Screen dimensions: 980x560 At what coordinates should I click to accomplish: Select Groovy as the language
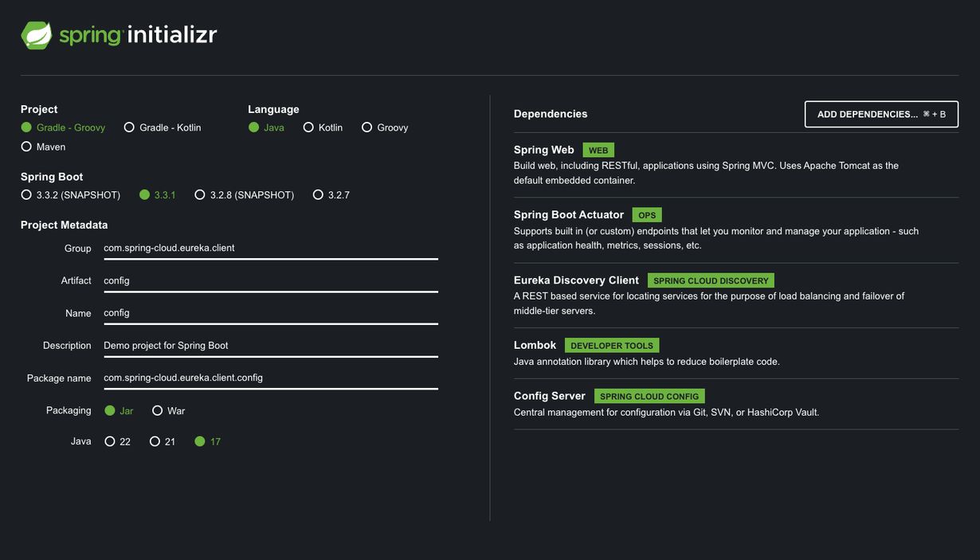[385, 127]
